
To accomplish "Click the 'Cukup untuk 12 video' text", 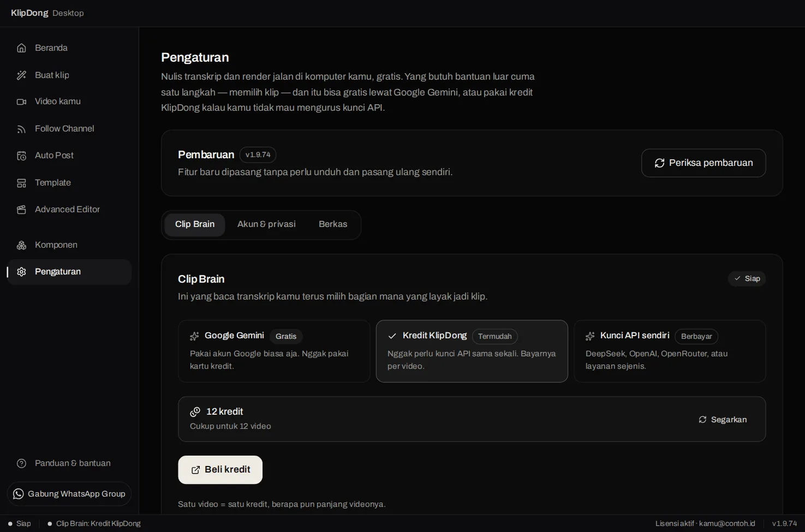I will coord(230,426).
